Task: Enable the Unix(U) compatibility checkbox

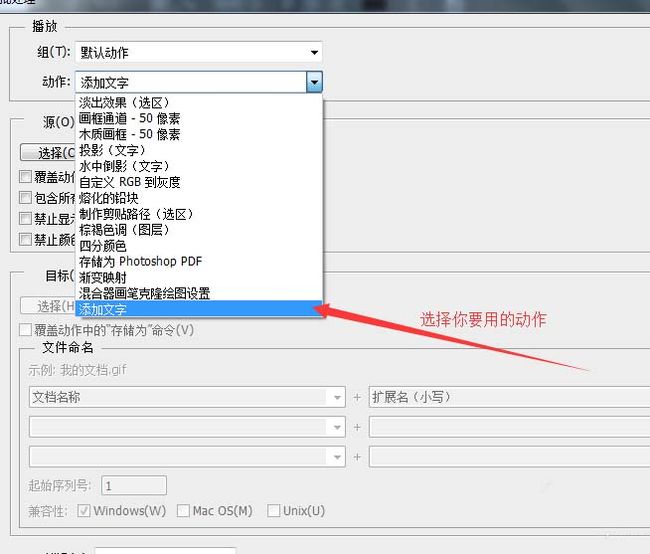Action: point(274,510)
